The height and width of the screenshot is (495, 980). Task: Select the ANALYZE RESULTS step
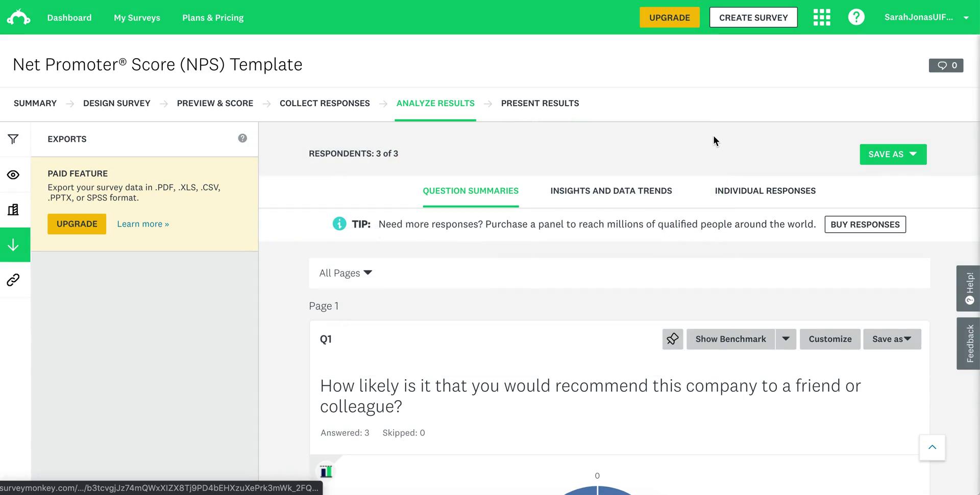coord(435,103)
